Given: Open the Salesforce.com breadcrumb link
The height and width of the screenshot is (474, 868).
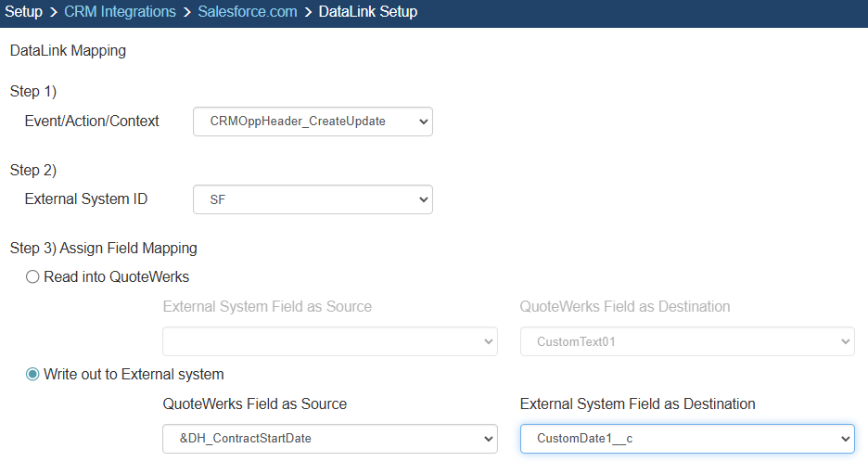Looking at the screenshot, I should coord(248,12).
